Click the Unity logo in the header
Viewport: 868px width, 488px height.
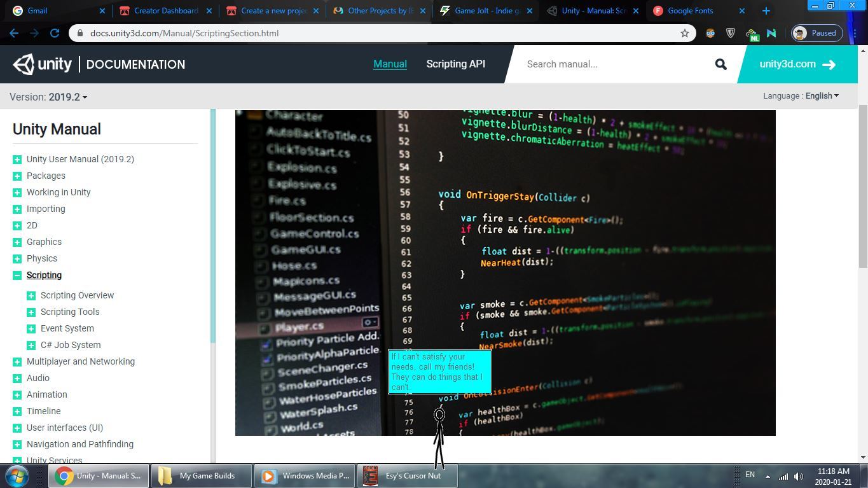[x=43, y=64]
